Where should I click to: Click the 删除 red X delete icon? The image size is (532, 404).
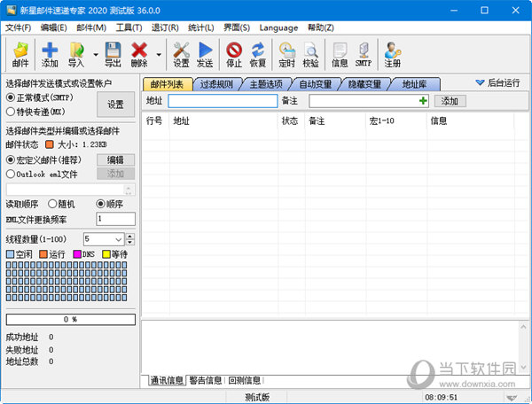pos(139,54)
